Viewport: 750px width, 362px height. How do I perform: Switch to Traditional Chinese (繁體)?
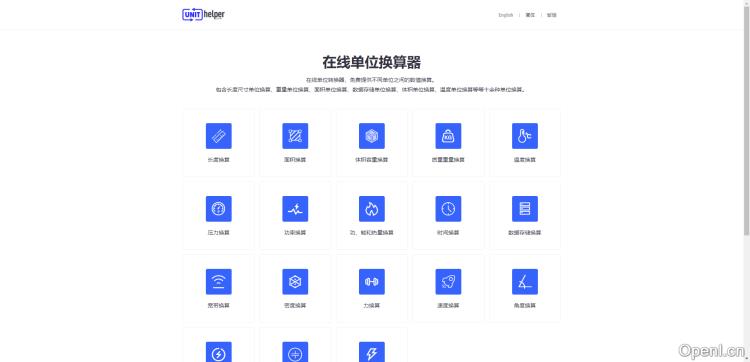tap(551, 15)
